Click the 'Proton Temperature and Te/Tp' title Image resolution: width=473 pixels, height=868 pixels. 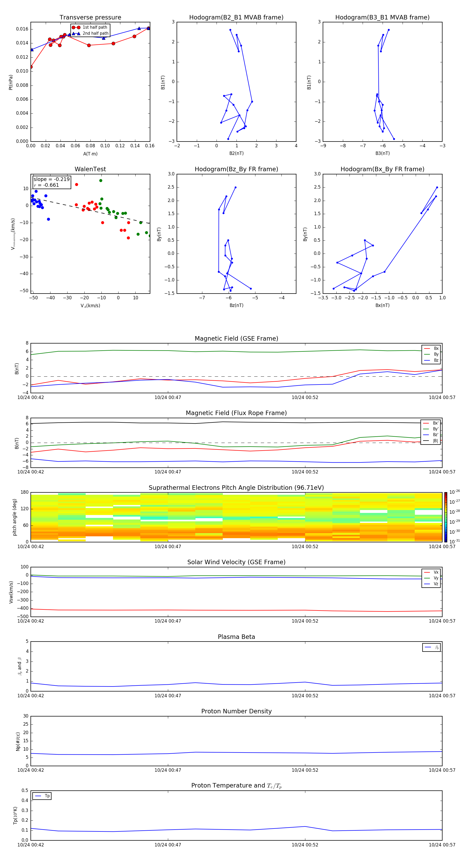tap(236, 786)
